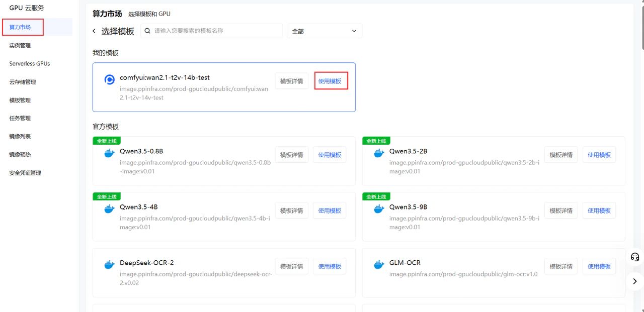Screen dimensions: 644x312
Task: Click the 我的模板 section heading
Action: click(x=106, y=53)
